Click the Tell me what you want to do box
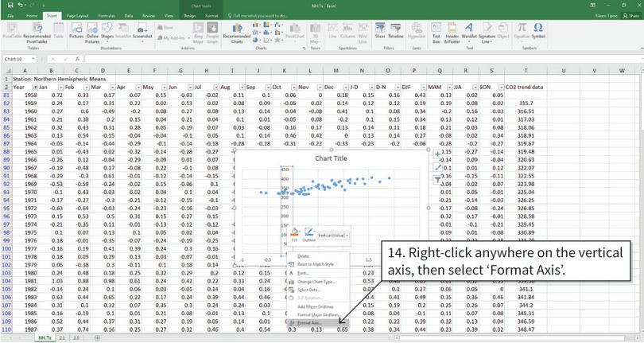This screenshot has height=343, width=644. point(261,16)
